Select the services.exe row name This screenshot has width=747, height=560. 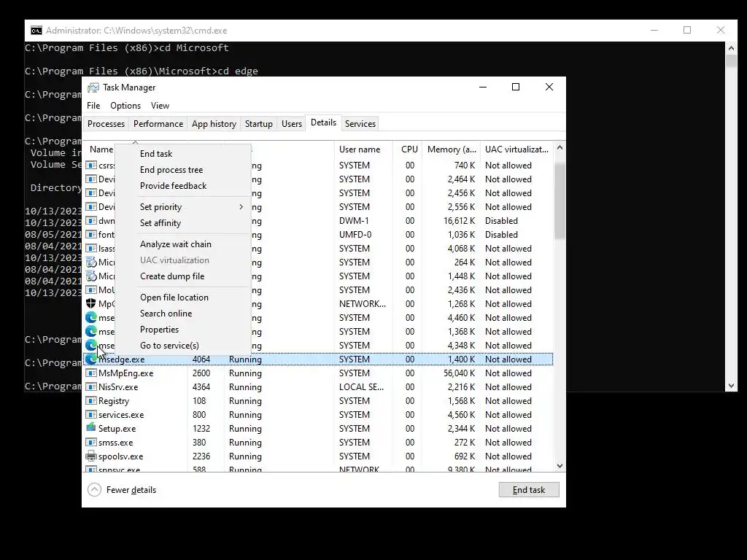click(121, 415)
